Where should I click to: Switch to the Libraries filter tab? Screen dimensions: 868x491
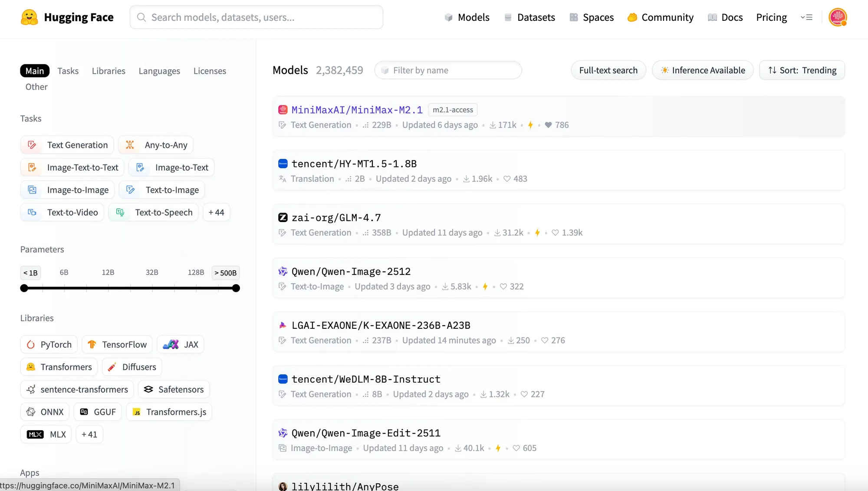[x=108, y=71]
